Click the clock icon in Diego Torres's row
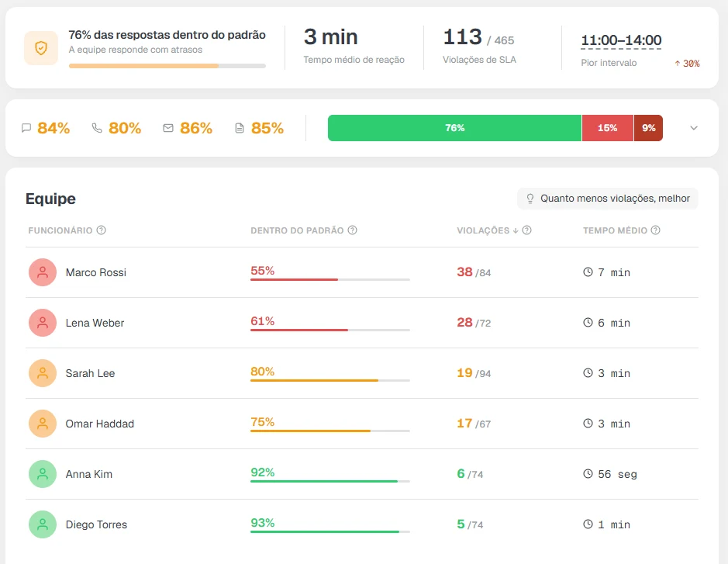This screenshot has width=728, height=564. [588, 524]
